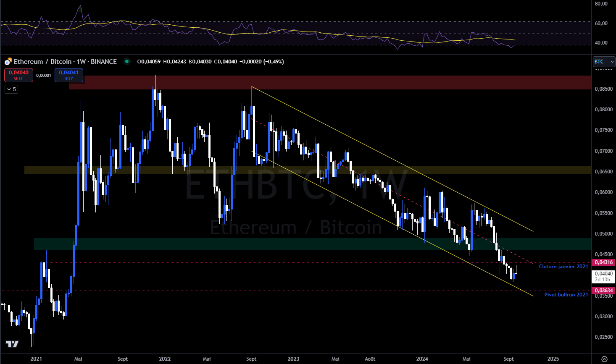616x364 pixels.
Task: Click the 2025 label on time axis
Action: [553, 359]
